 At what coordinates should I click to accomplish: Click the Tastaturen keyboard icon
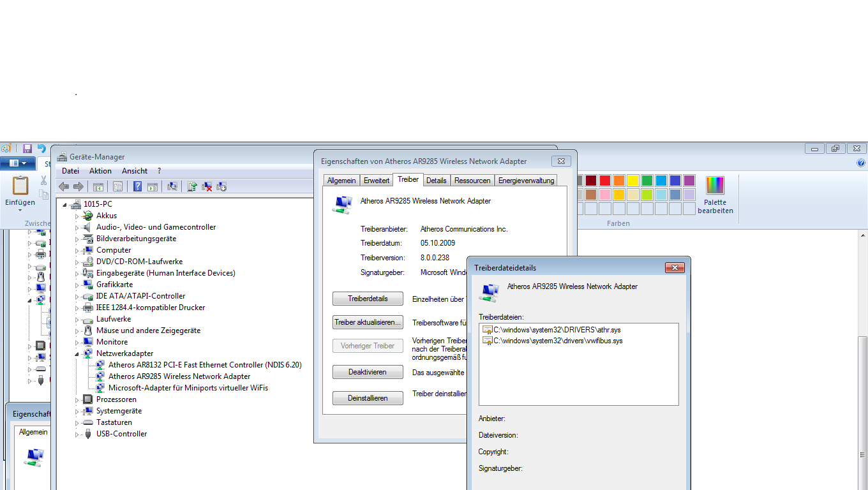point(88,422)
